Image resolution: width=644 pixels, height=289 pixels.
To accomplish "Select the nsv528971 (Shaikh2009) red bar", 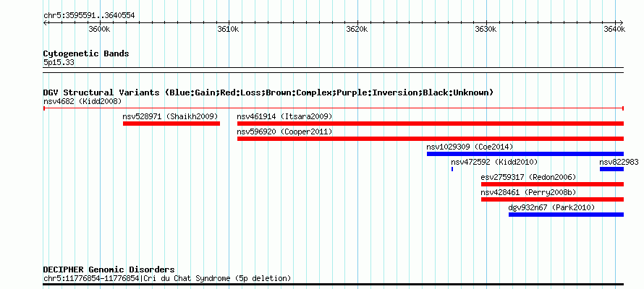I will point(171,124).
